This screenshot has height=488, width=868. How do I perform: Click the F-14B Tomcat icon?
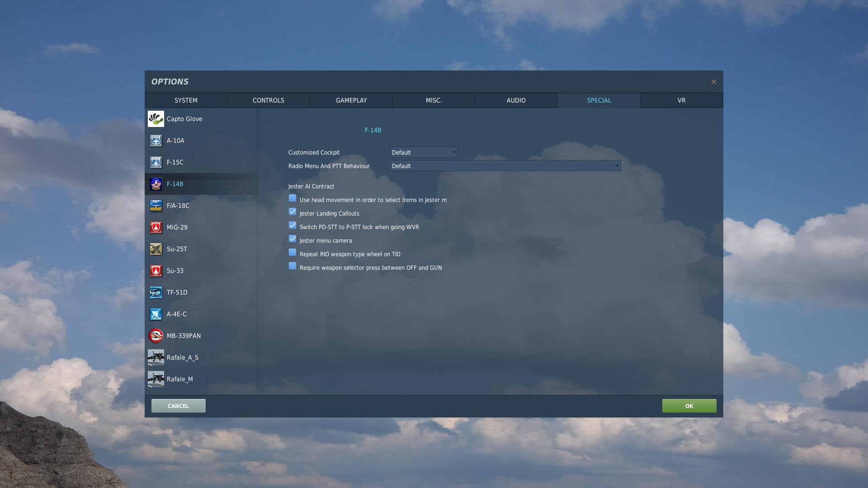point(156,184)
